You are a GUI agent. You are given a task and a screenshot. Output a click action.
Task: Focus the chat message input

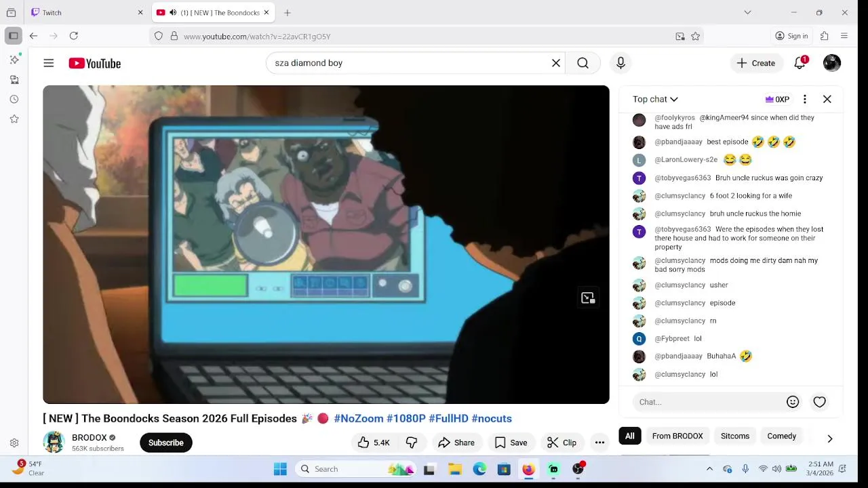[x=709, y=402]
